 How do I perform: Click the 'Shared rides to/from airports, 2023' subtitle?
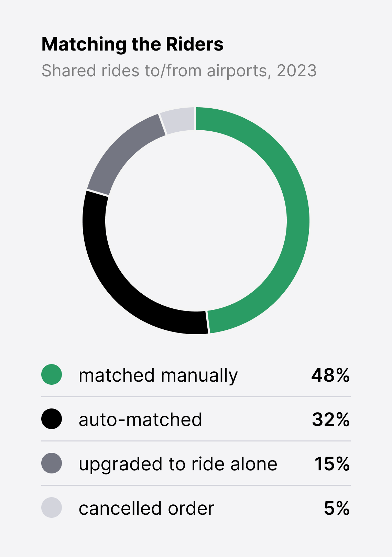click(179, 71)
